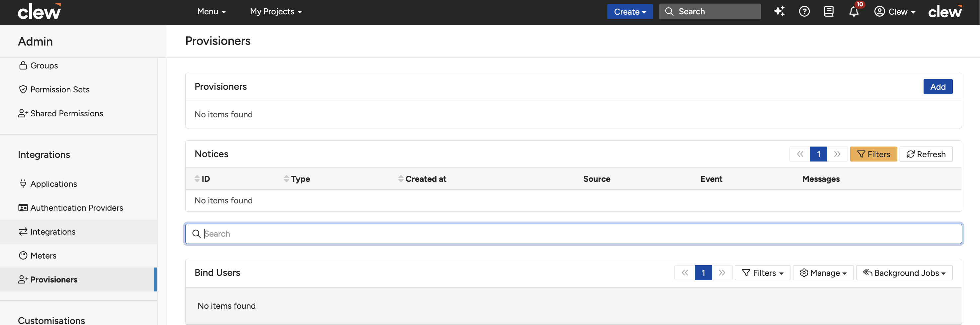The height and width of the screenshot is (325, 980).
Task: Click the AI sparkle icon in header
Action: 779,11
